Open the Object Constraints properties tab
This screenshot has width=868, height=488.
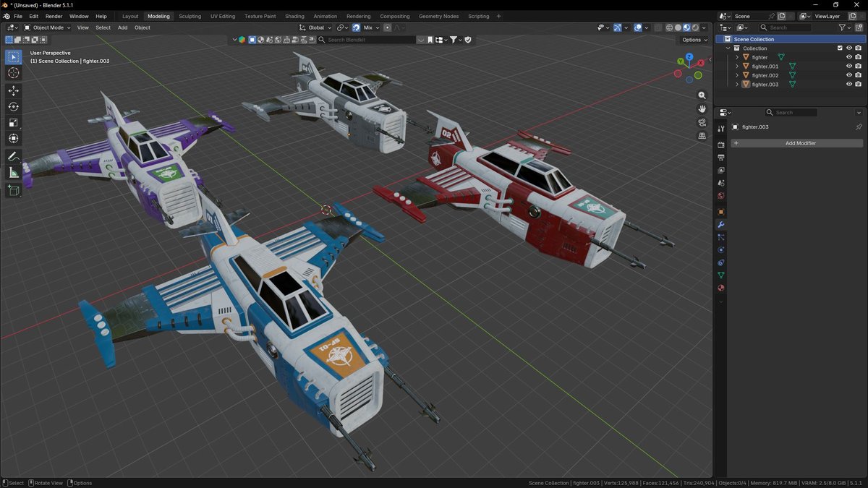(x=721, y=262)
